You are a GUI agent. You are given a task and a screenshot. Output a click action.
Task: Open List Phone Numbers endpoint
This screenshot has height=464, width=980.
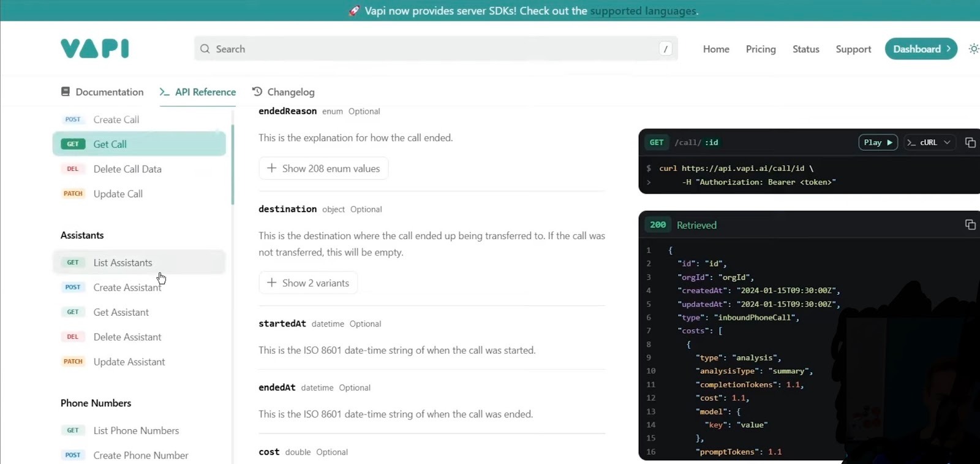click(x=139, y=430)
